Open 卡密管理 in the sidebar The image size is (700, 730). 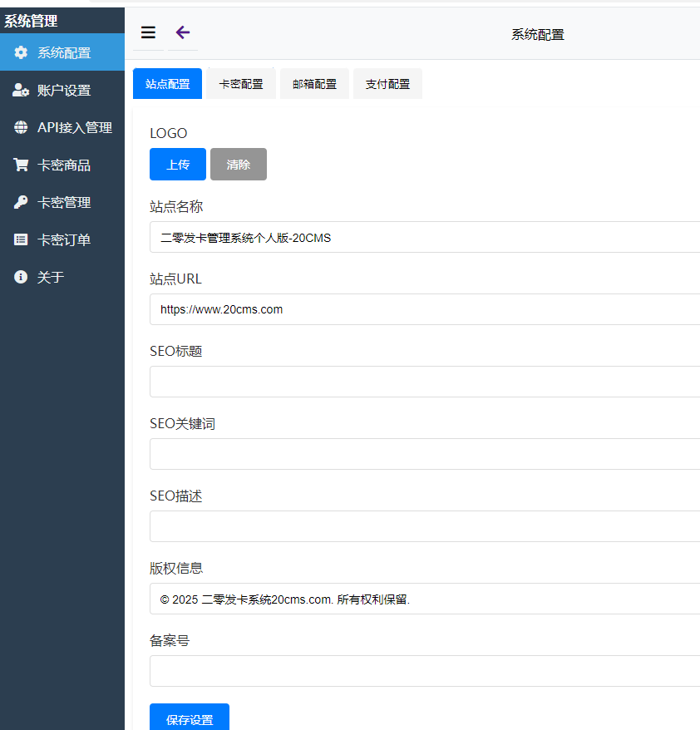click(x=62, y=202)
